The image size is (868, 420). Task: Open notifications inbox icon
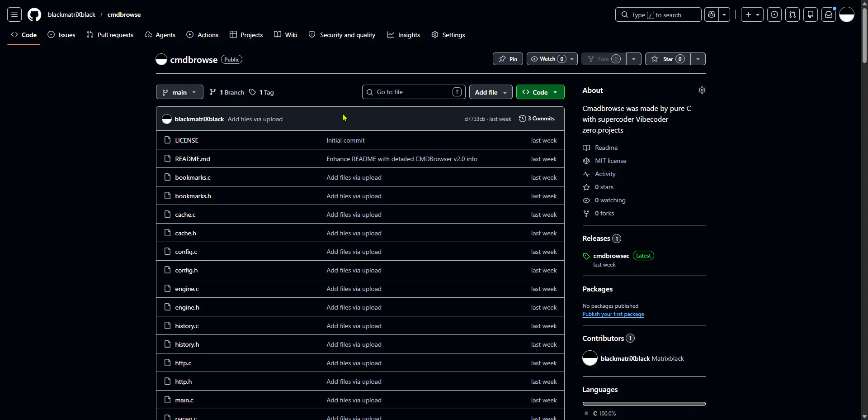[x=829, y=14]
